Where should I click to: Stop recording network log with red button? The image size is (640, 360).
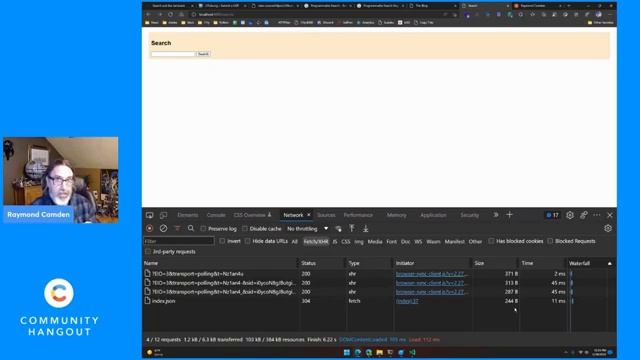(x=150, y=229)
